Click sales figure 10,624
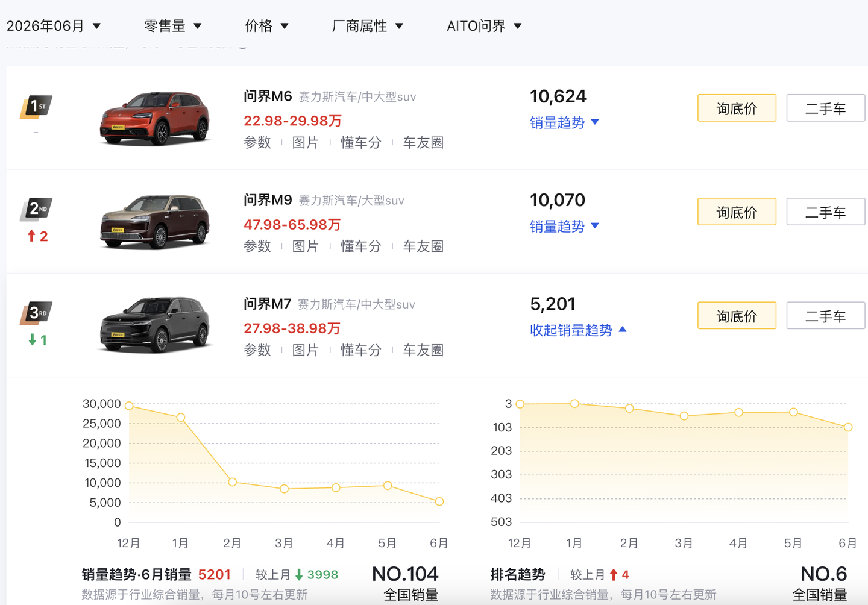The image size is (868, 605). tap(558, 96)
